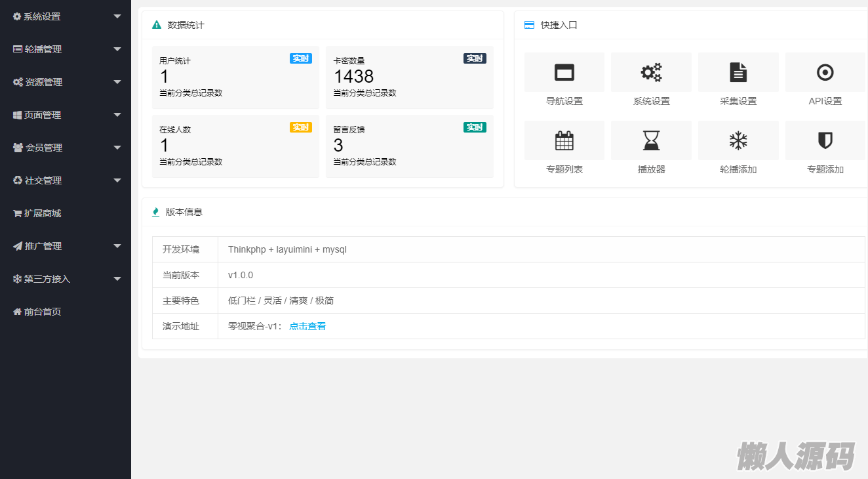Click the 用户统计 statistics card
868x479 pixels.
coord(235,77)
